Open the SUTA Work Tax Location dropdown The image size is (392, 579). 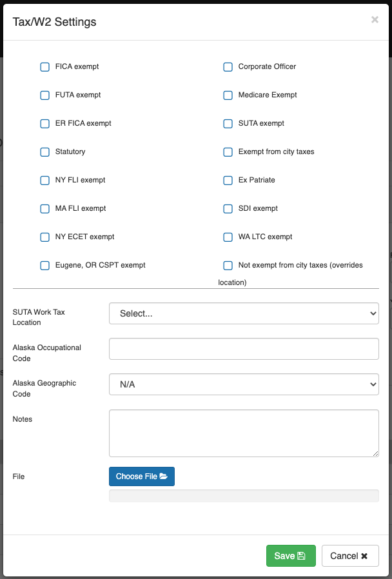pyautogui.click(x=244, y=313)
